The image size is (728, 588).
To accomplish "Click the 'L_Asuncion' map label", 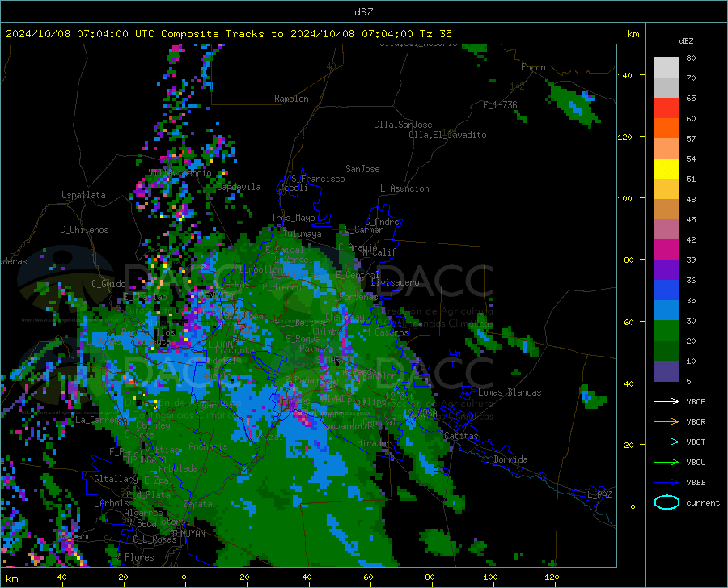I will [404, 188].
